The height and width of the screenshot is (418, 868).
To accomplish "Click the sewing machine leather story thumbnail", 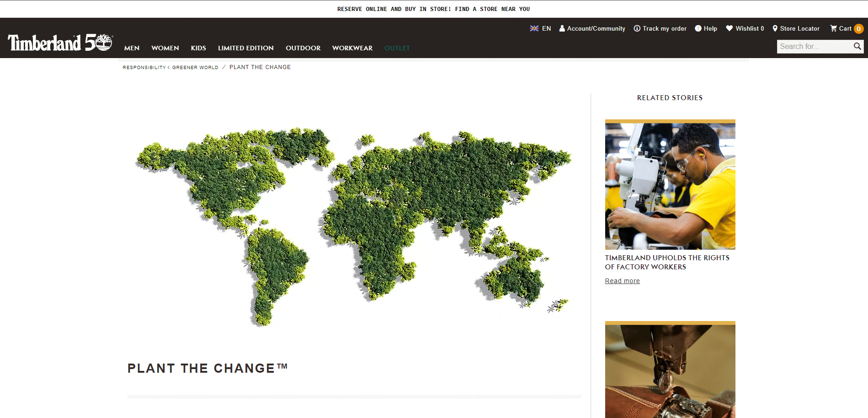I will (x=670, y=370).
